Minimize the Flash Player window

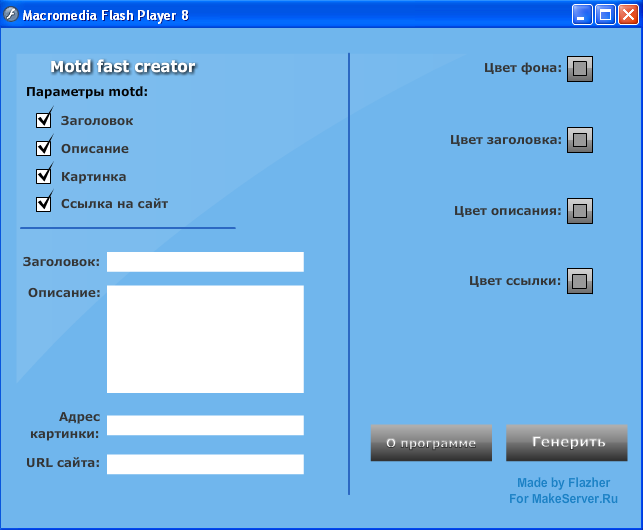coord(581,15)
